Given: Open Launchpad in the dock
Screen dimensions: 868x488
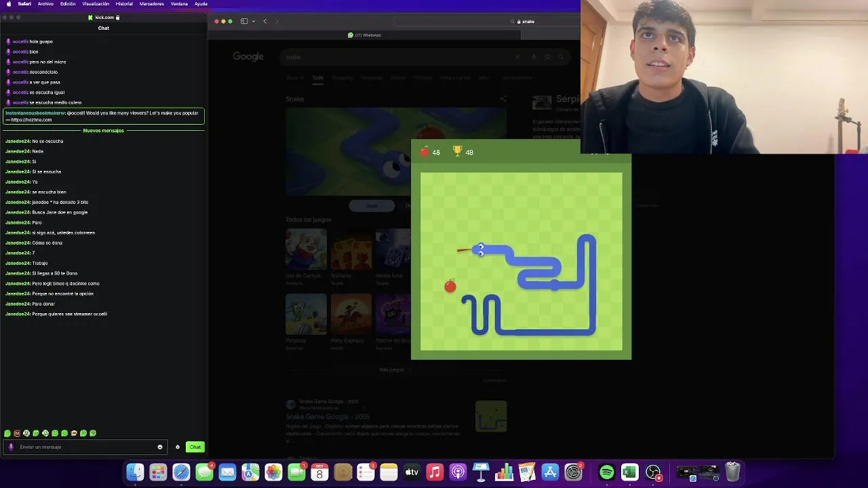Looking at the screenshot, I should [158, 472].
